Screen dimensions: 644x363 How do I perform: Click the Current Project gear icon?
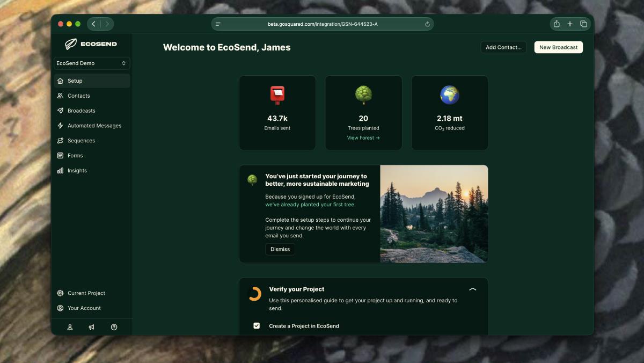pyautogui.click(x=60, y=293)
